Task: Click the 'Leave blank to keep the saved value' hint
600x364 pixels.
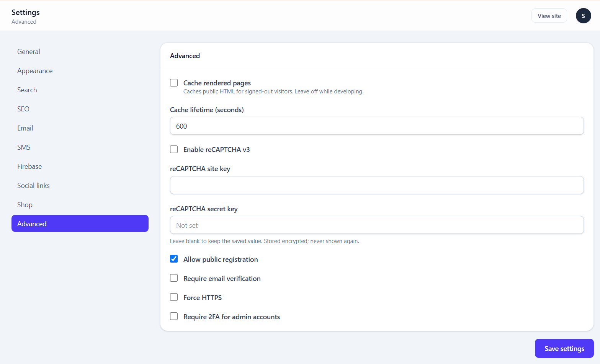Action: 265,241
